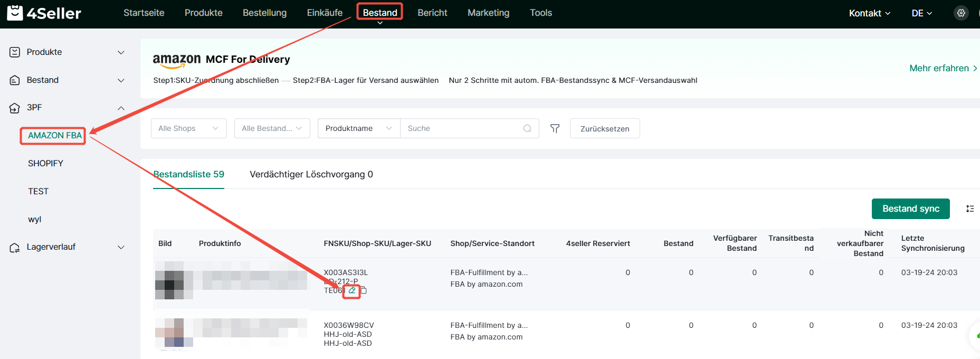Click the 3PF warehouse icon
The width and height of the screenshot is (980, 359).
[x=15, y=108]
